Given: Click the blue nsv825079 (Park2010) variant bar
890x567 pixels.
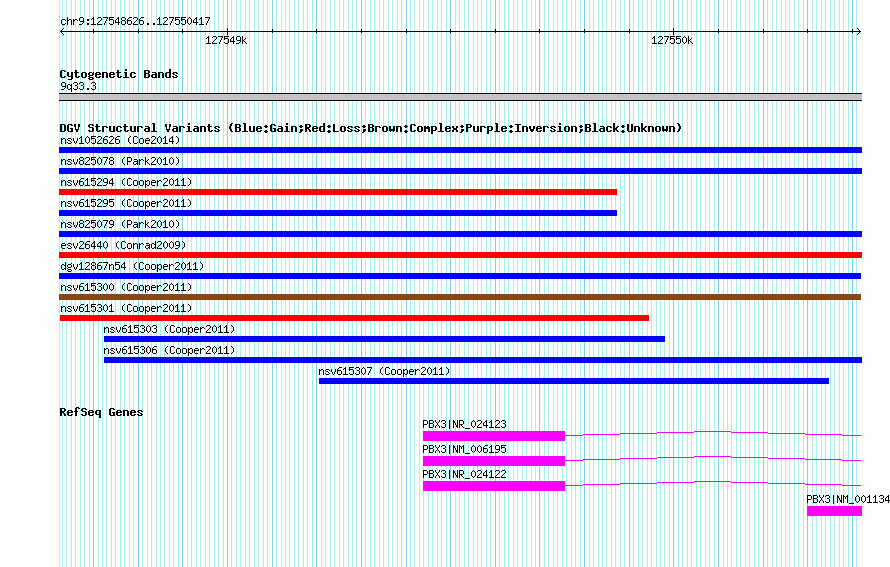Looking at the screenshot, I should pyautogui.click(x=460, y=234).
